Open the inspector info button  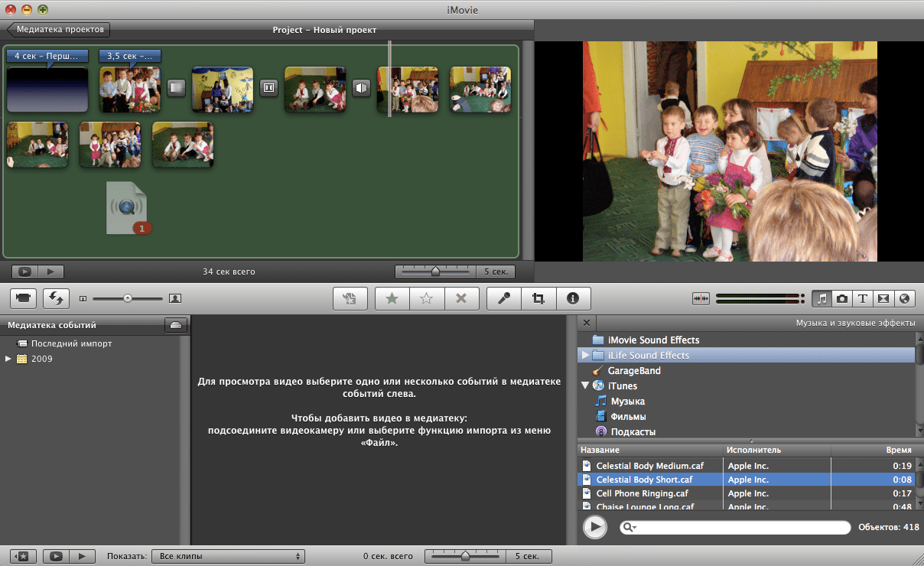(573, 299)
